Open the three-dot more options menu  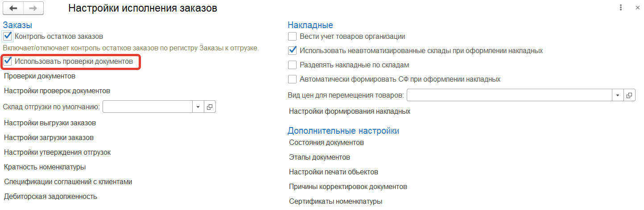(x=621, y=8)
